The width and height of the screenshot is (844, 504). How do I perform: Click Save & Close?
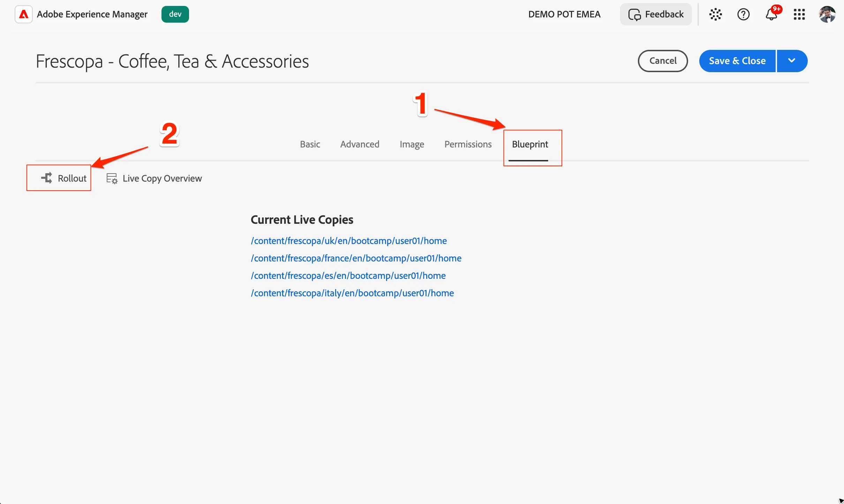point(737,61)
